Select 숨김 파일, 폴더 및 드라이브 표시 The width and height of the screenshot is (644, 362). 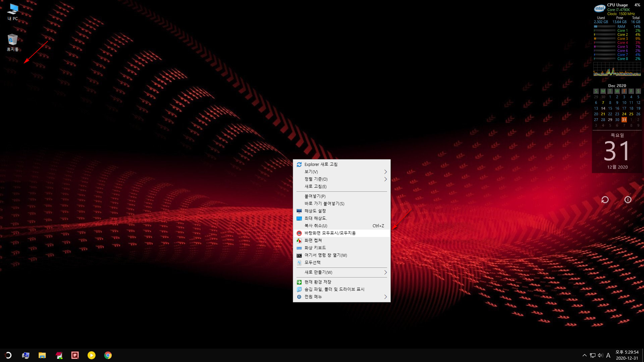click(x=342, y=289)
